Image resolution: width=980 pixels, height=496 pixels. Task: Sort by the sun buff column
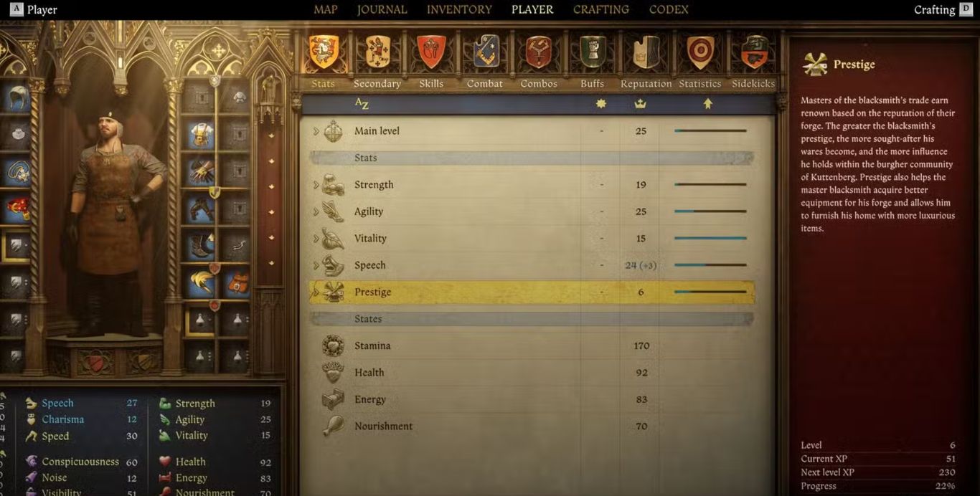[601, 104]
